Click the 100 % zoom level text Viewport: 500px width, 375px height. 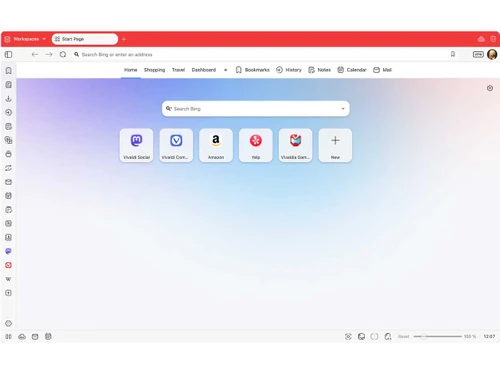click(x=470, y=337)
